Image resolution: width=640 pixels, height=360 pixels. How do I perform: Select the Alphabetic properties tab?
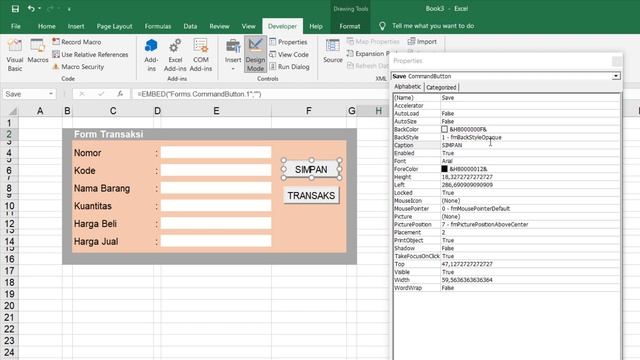[407, 87]
